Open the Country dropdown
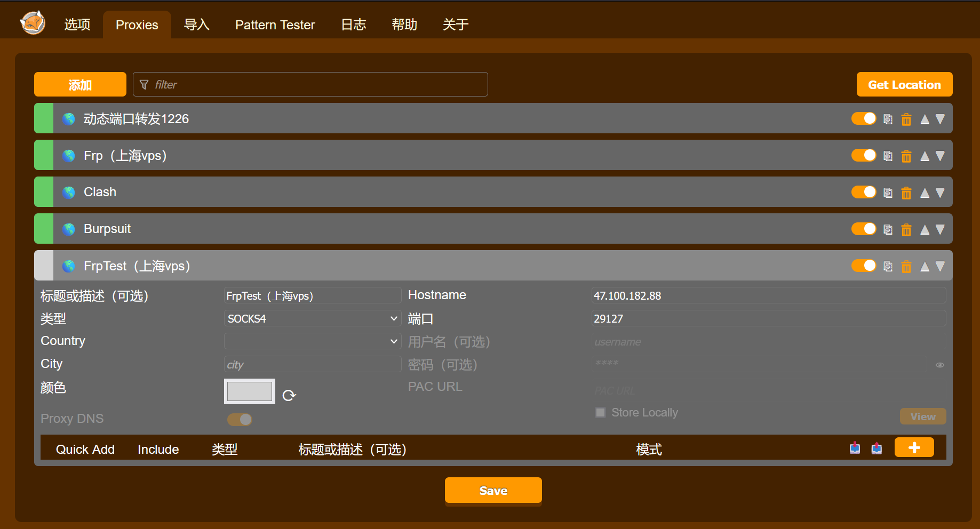This screenshot has width=980, height=529. (x=313, y=341)
